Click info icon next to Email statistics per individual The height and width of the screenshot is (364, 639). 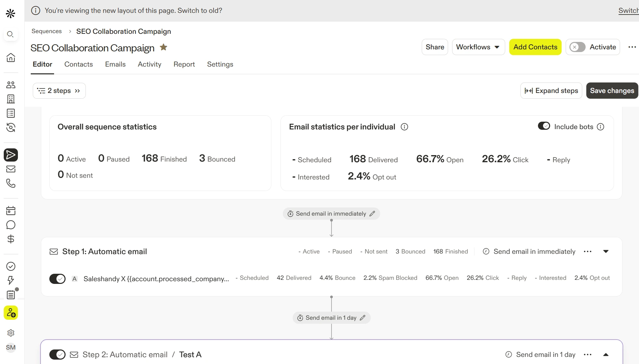click(404, 127)
